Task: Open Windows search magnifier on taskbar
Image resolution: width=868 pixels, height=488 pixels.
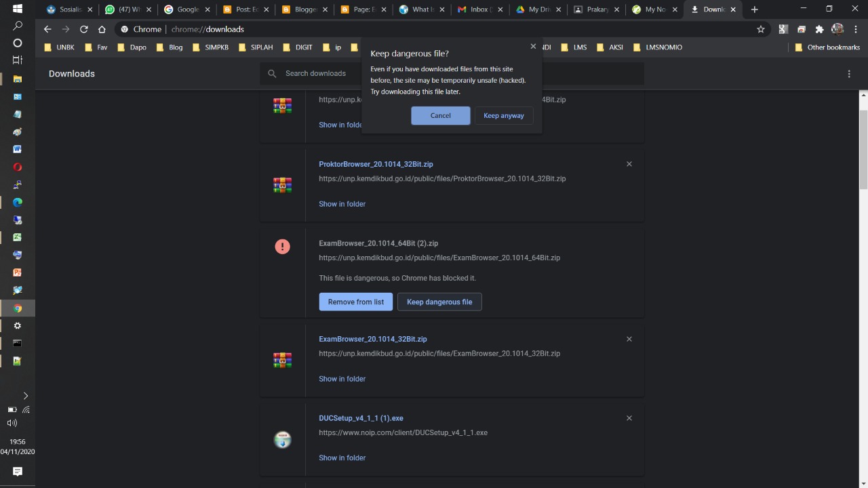Action: (18, 26)
